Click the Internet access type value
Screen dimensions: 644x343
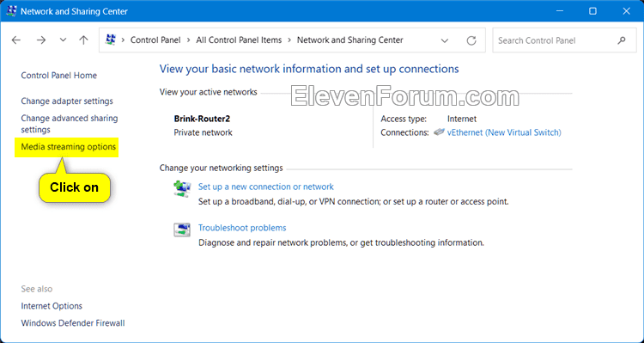pyautogui.click(x=462, y=119)
